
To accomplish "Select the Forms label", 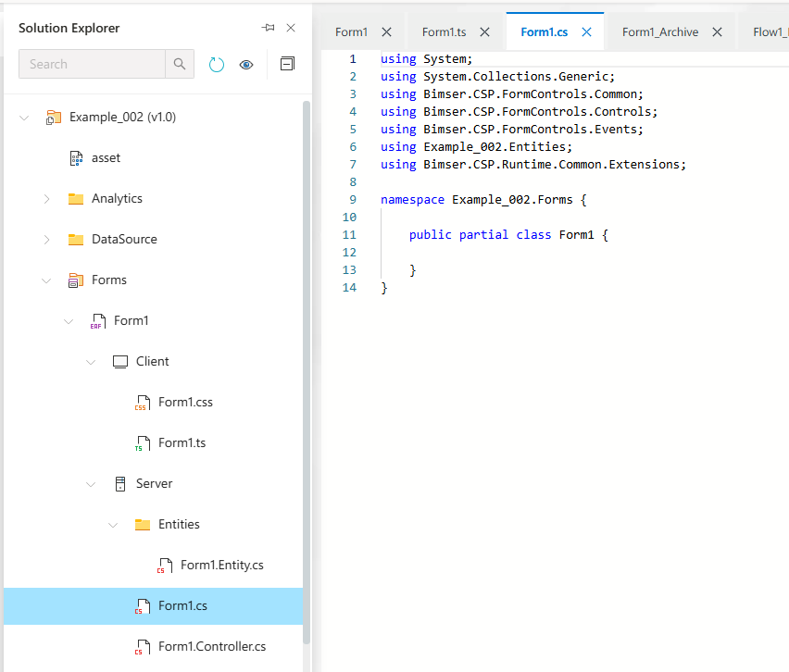I will pos(109,280).
